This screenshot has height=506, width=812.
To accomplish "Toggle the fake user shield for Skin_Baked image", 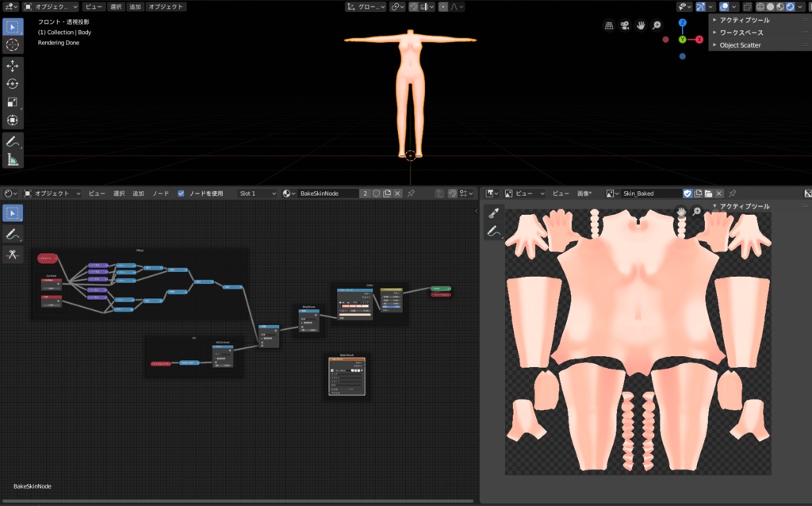I will point(688,194).
